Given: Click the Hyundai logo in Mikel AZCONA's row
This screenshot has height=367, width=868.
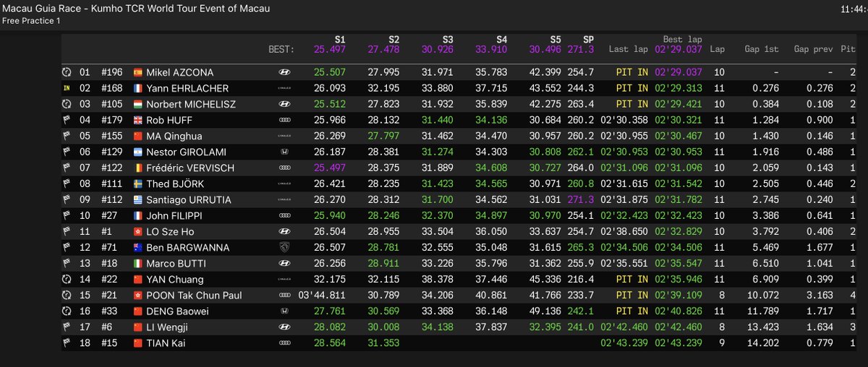Looking at the screenshot, I should click(284, 73).
